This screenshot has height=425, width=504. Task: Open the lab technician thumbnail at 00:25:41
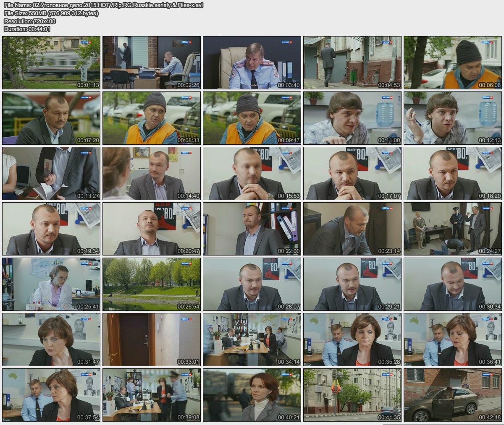point(51,284)
